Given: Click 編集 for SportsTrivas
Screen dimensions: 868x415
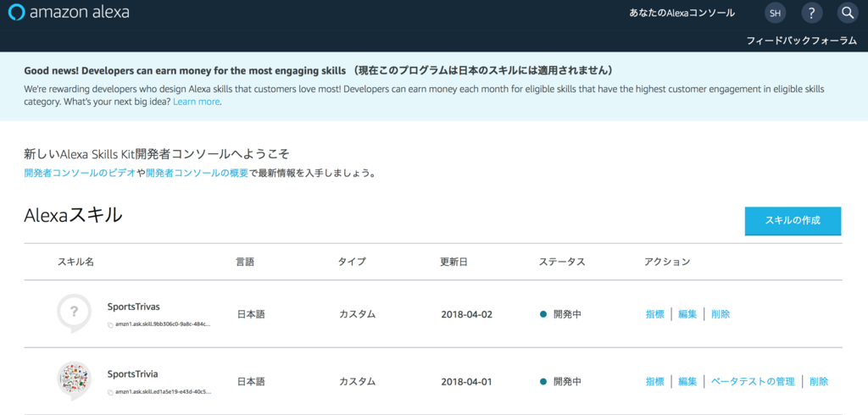Looking at the screenshot, I should (687, 314).
